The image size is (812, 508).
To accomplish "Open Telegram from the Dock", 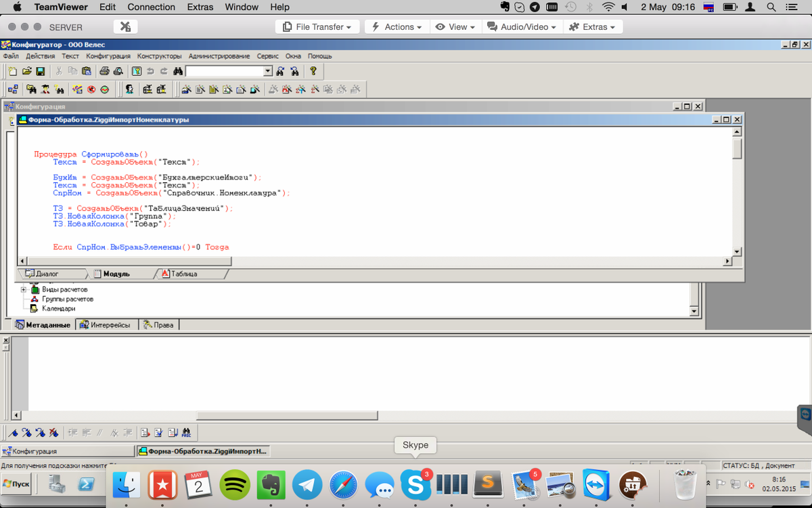I will [x=307, y=485].
